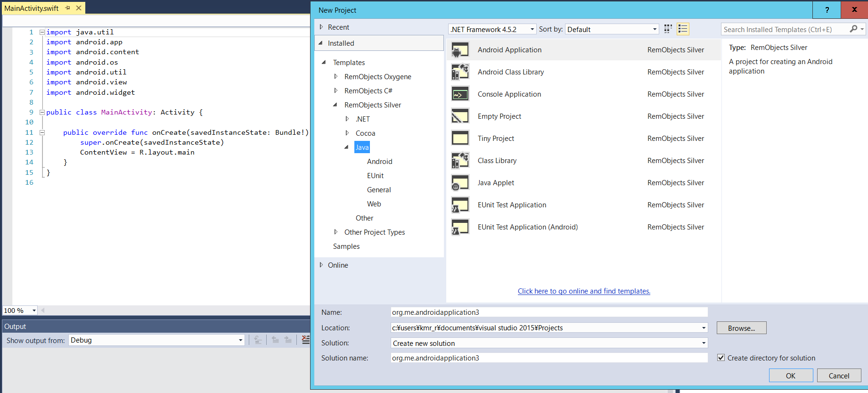Collapse the Installed section
Viewport: 868px width, 393px height.
(x=321, y=43)
